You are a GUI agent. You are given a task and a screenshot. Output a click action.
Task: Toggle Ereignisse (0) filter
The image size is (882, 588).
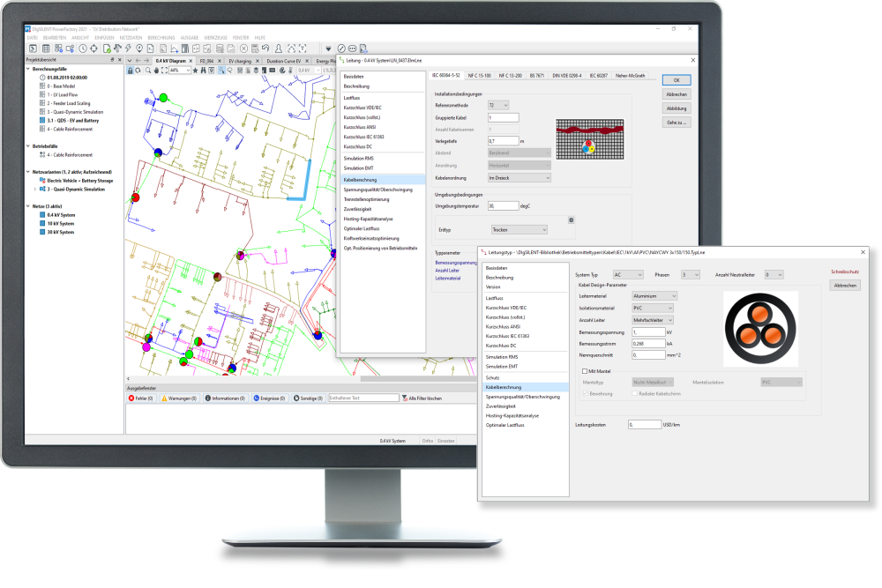point(269,398)
